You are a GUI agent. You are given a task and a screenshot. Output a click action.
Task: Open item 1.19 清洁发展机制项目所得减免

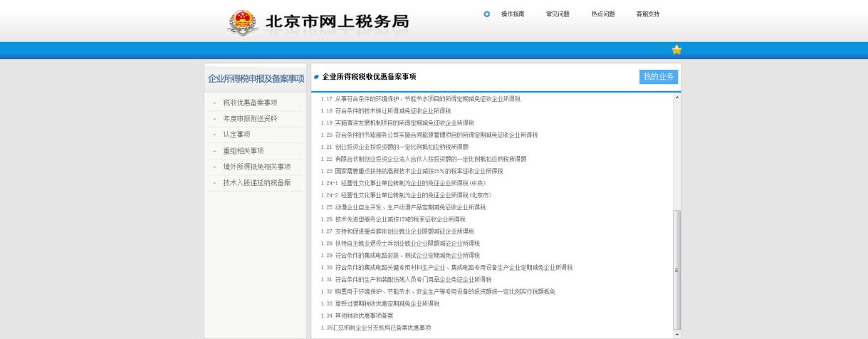(397, 123)
